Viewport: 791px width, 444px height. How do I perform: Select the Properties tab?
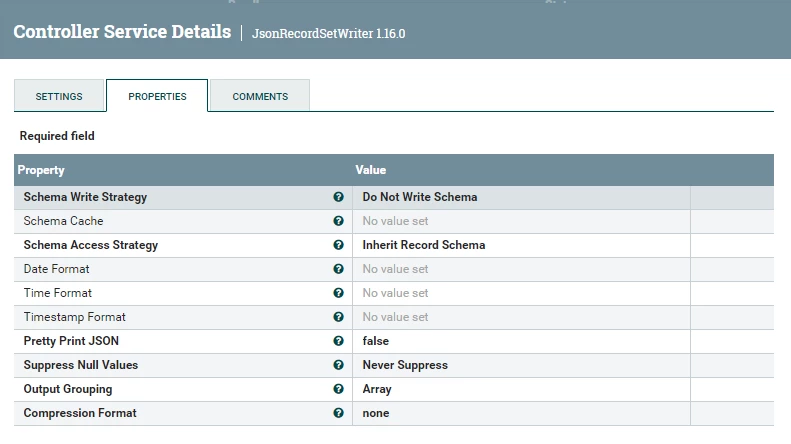(157, 96)
